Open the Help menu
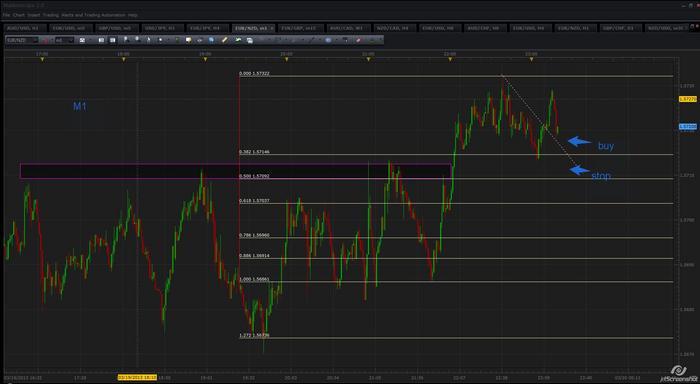This screenshot has width=700, height=384. coord(133,15)
